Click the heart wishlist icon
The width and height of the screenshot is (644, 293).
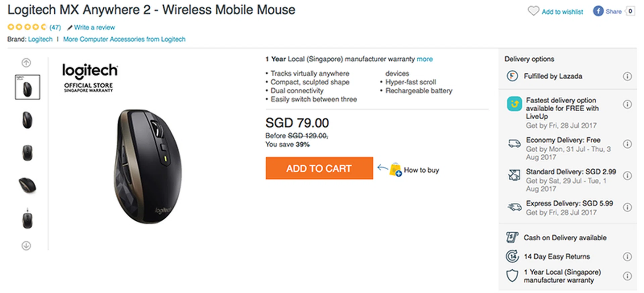[x=533, y=11]
